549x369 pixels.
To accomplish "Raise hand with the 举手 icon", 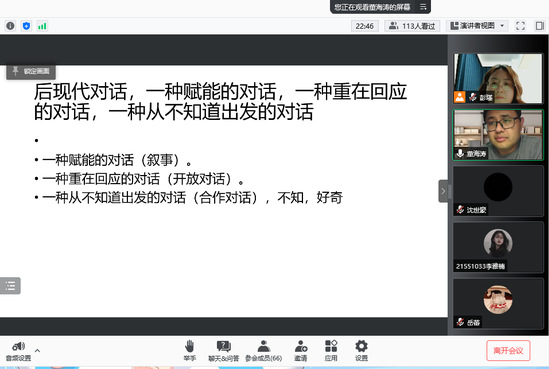I will 189,350.
